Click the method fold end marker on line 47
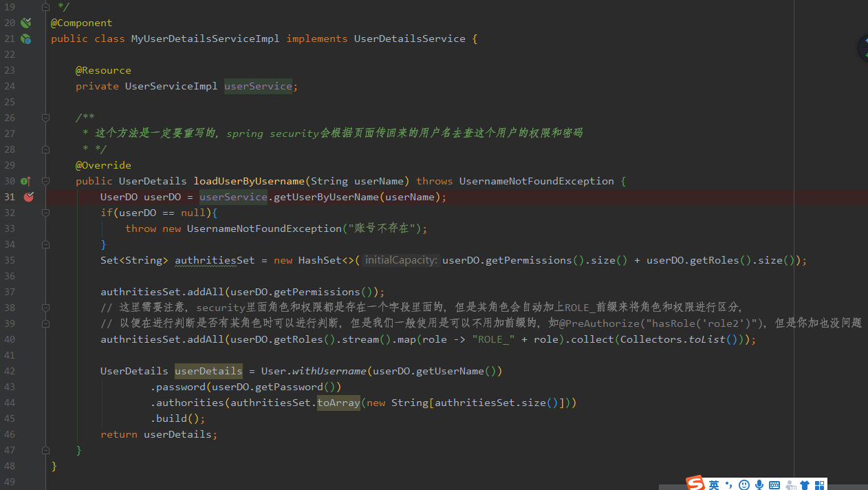This screenshot has height=490, width=868. 45,450
